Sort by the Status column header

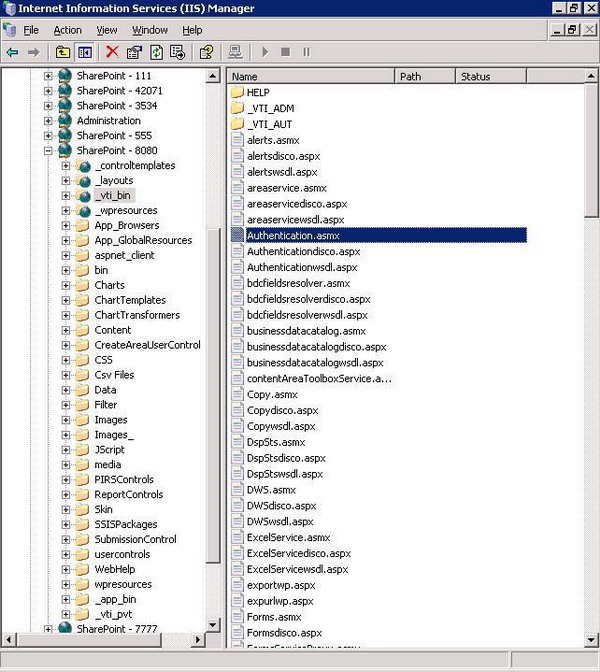(x=491, y=76)
